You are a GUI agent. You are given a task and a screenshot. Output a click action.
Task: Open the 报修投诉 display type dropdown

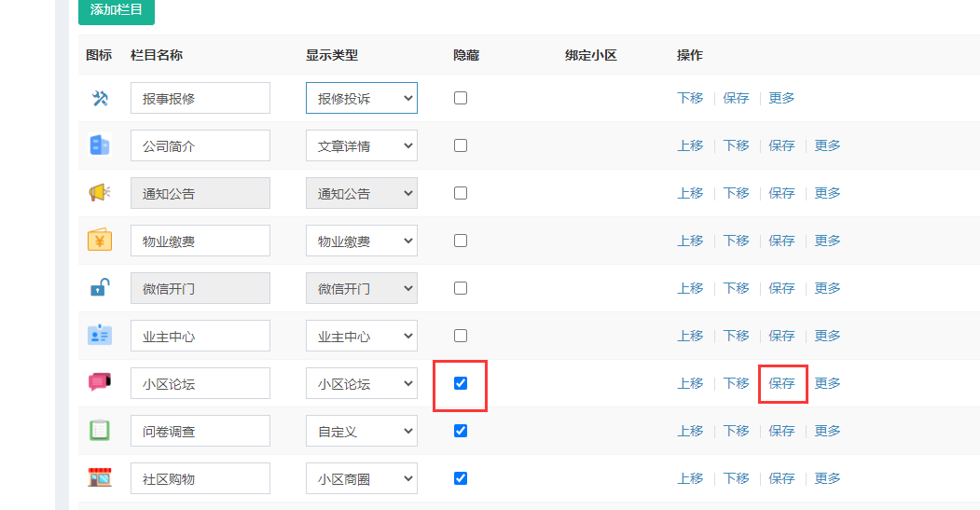(362, 98)
